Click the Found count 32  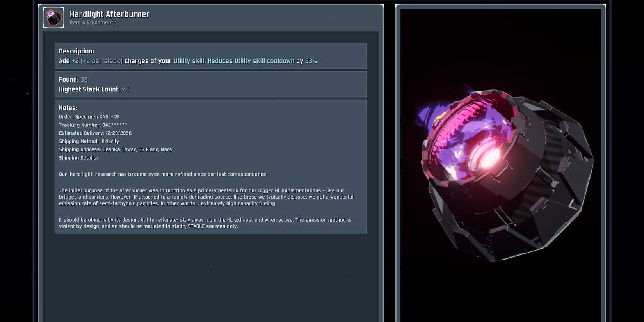[84, 79]
